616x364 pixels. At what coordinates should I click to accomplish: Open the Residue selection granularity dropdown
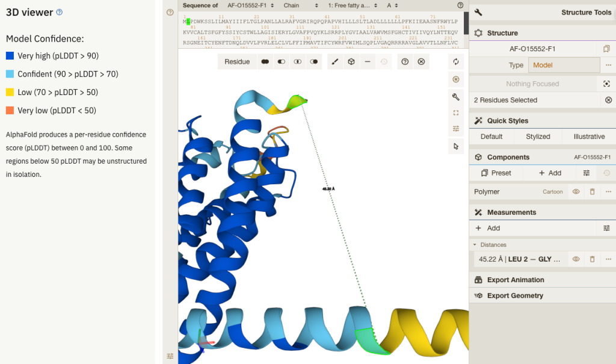237,62
